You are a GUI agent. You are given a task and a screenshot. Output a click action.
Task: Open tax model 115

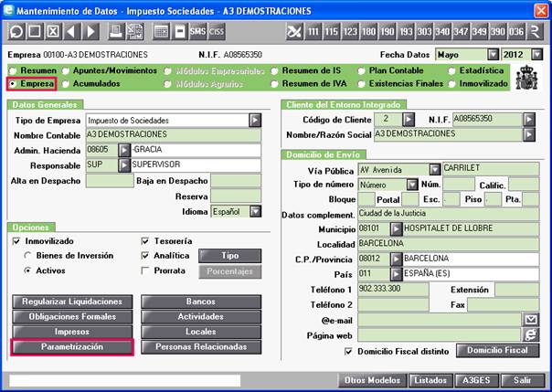(x=331, y=32)
